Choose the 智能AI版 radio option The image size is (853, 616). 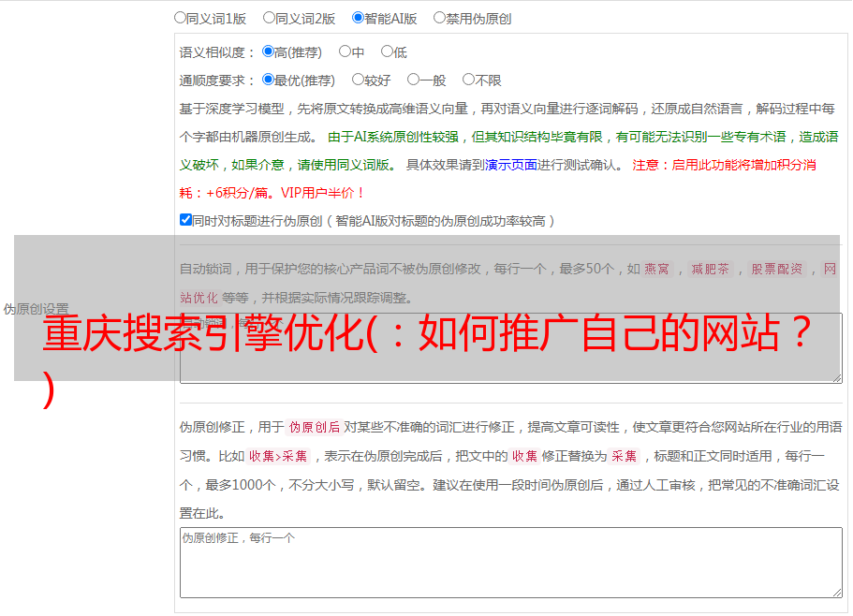point(358,18)
